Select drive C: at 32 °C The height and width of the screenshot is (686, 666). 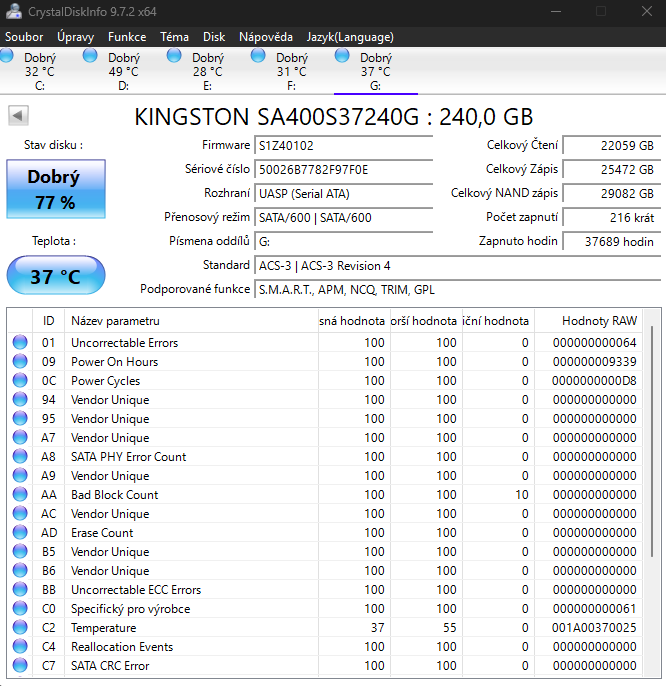point(39,71)
